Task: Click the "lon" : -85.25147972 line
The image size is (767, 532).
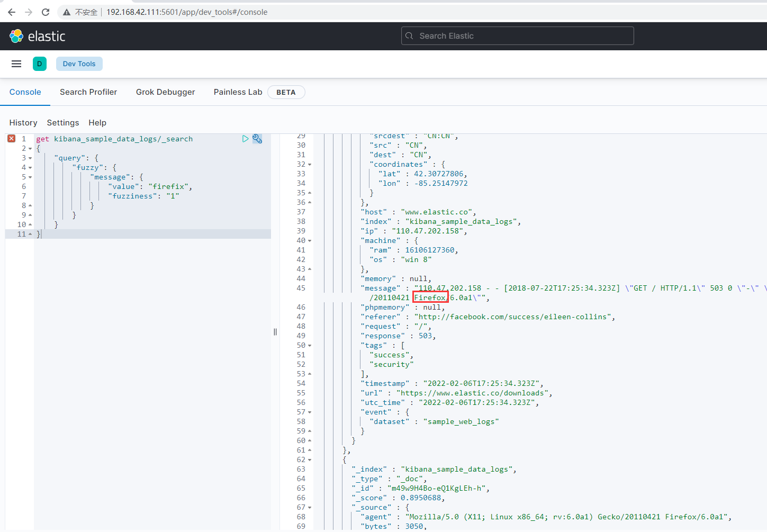Action: [423, 184]
